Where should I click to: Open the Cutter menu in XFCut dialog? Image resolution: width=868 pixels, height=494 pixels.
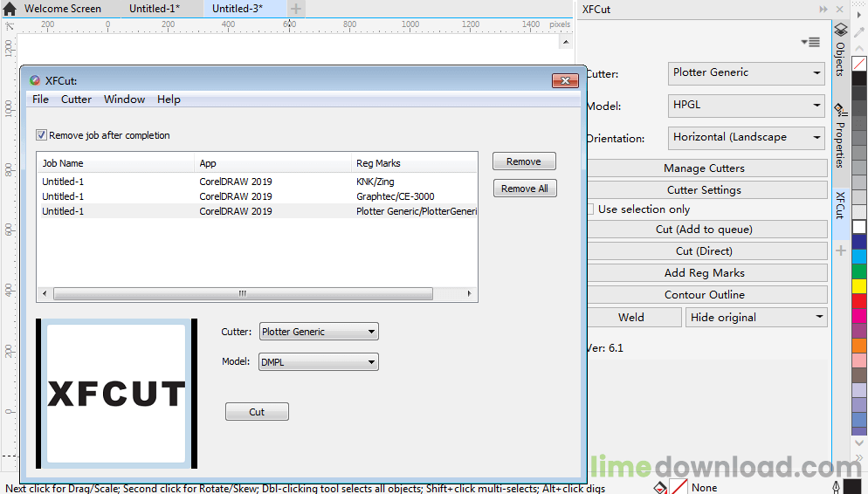[76, 99]
